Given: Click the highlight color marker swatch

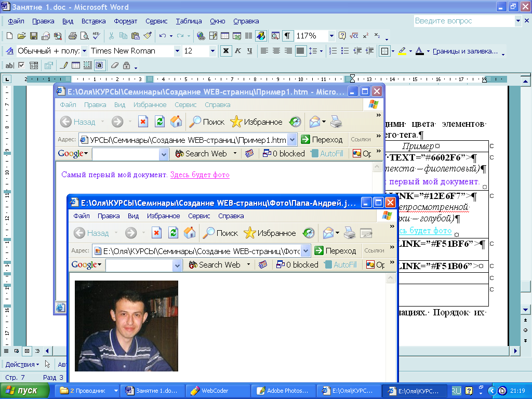Looking at the screenshot, I should [x=403, y=51].
